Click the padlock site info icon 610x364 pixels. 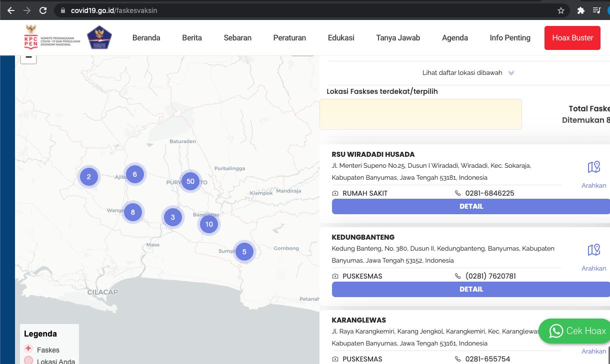(62, 10)
